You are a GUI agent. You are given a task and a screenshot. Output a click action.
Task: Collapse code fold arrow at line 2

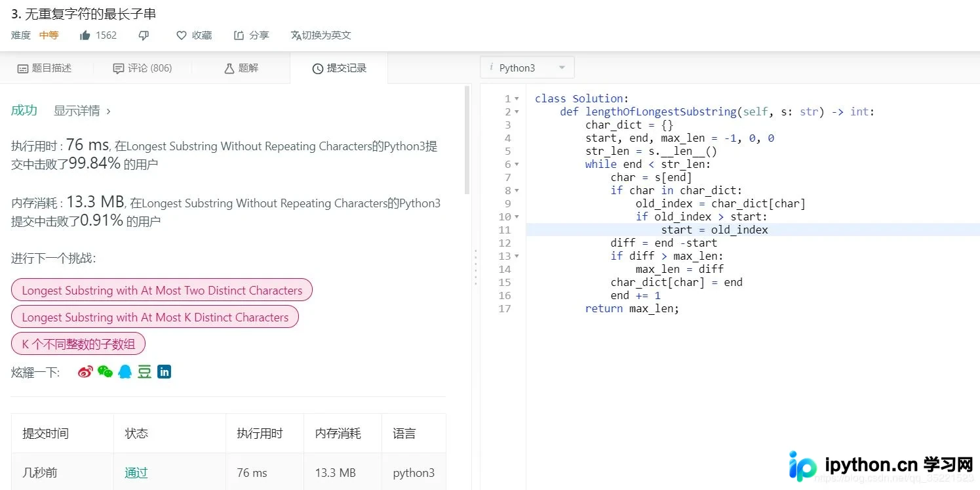tap(517, 112)
